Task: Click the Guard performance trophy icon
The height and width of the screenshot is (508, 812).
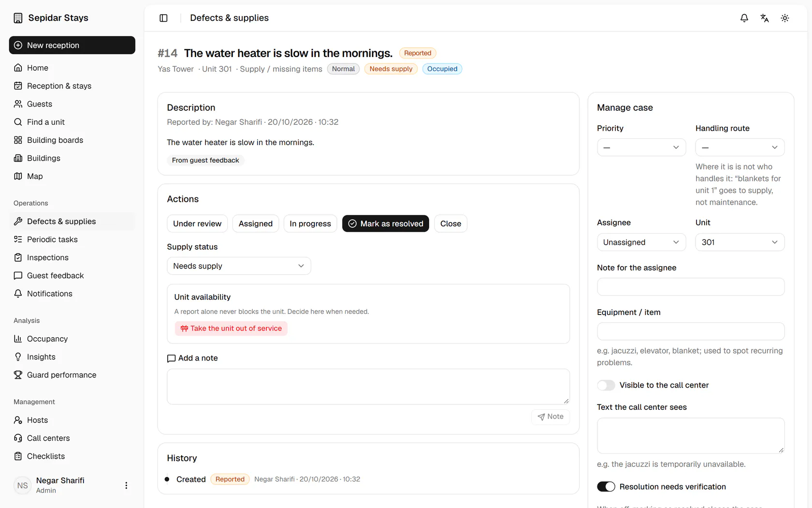Action: (x=18, y=375)
